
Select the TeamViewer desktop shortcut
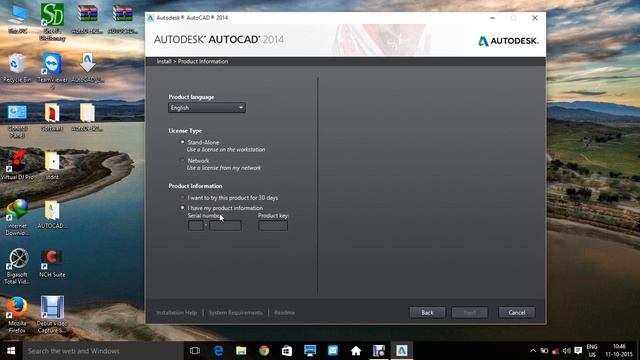52,70
